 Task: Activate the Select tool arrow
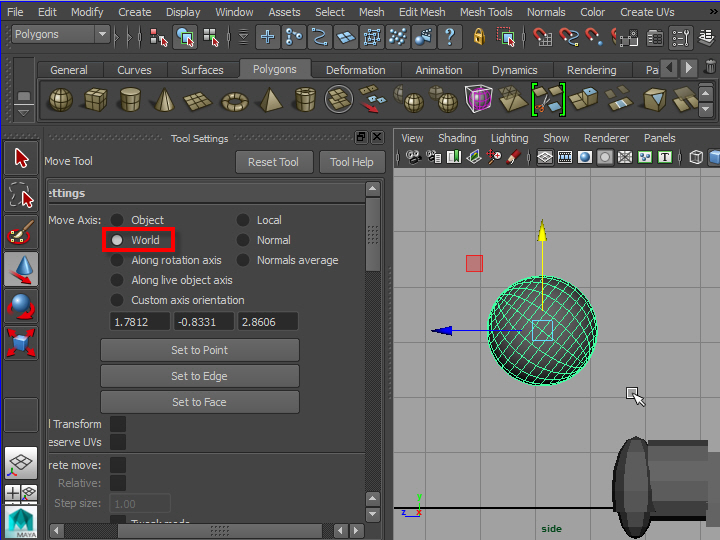click(x=21, y=158)
